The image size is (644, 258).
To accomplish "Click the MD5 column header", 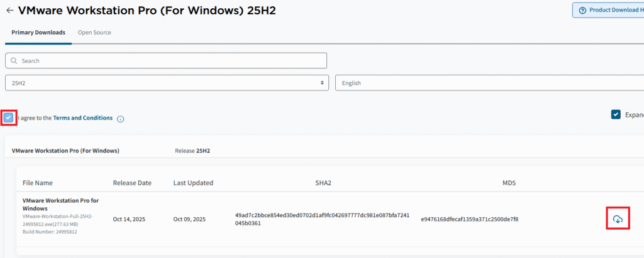I will point(509,183).
